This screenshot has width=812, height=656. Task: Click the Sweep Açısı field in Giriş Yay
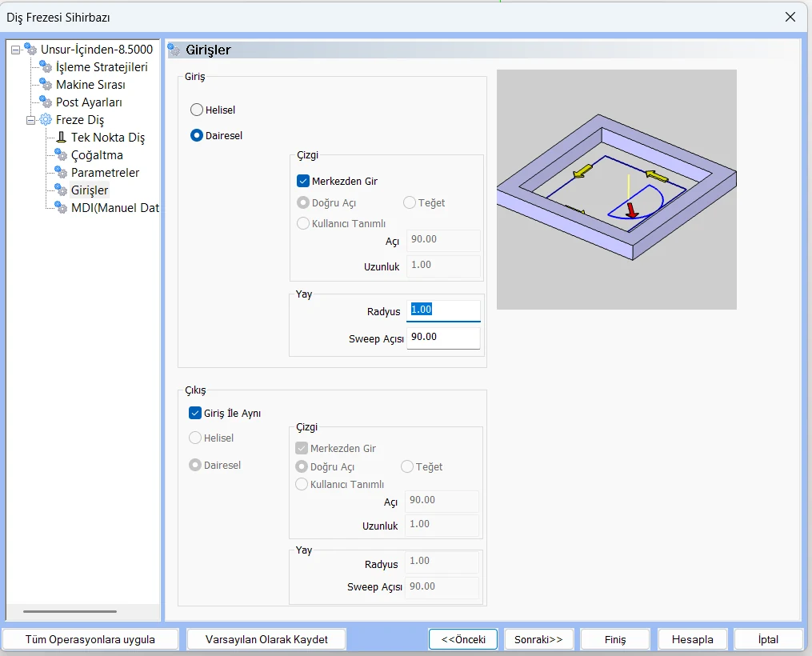[x=443, y=338]
